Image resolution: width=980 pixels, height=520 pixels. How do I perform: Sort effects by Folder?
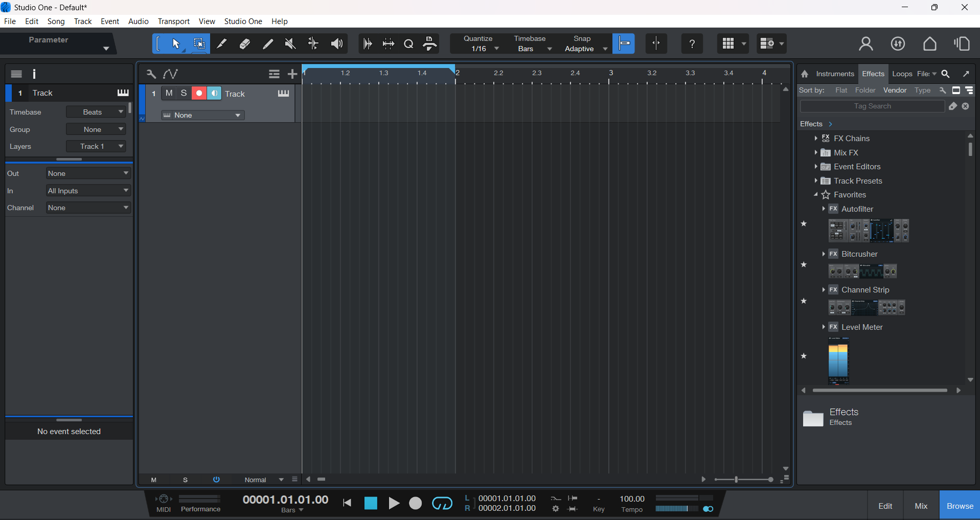865,91
